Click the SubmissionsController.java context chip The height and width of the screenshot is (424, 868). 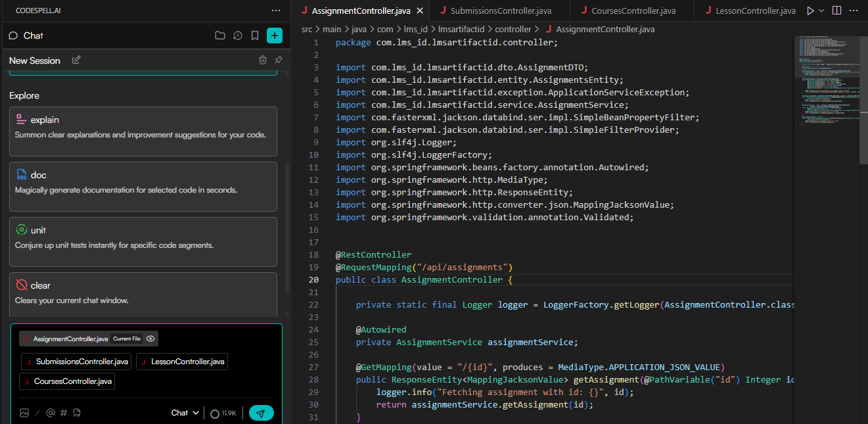pos(76,362)
